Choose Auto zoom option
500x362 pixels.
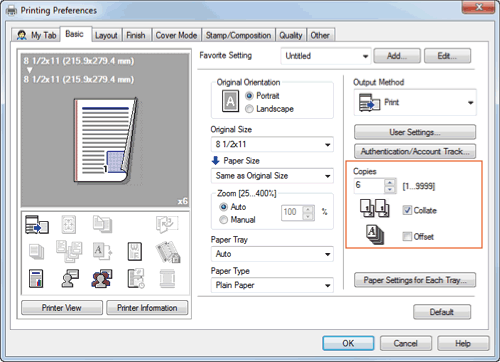coord(224,207)
